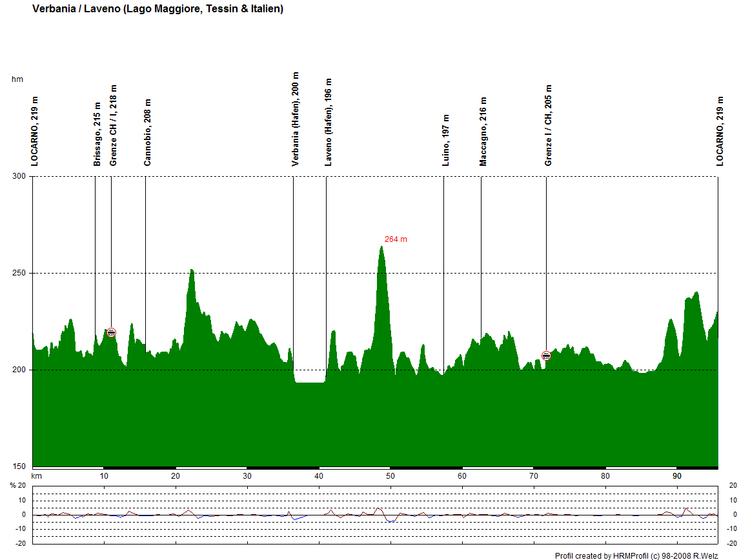Click the '-20' value on the right gradient axis
Screen dimensions: 750x560
coord(732,543)
